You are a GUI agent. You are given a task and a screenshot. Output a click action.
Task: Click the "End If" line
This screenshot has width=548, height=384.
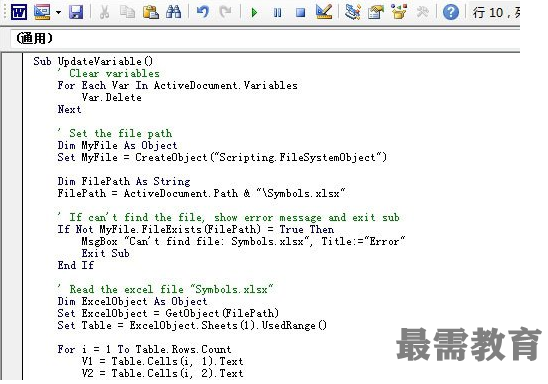(x=76, y=265)
